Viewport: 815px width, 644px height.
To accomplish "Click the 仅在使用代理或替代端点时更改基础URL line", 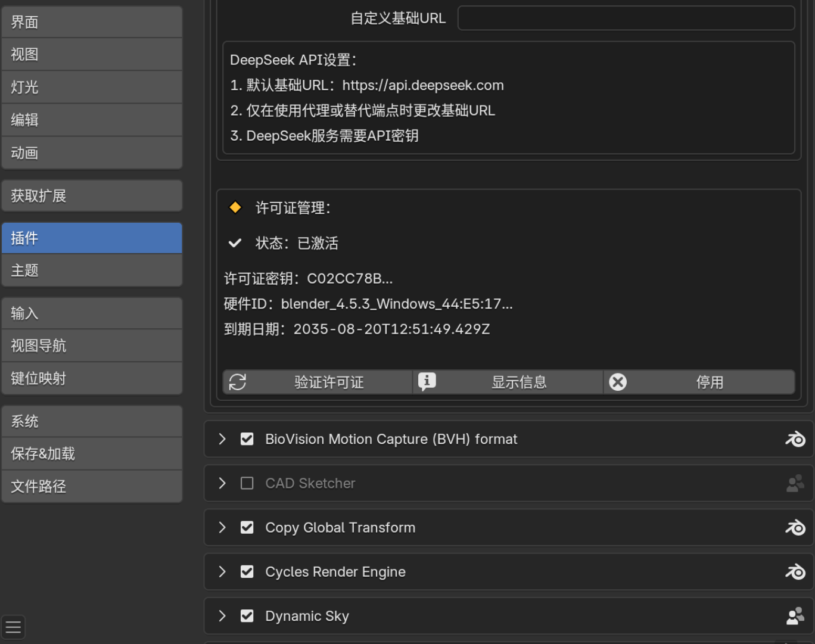I will 363,111.
